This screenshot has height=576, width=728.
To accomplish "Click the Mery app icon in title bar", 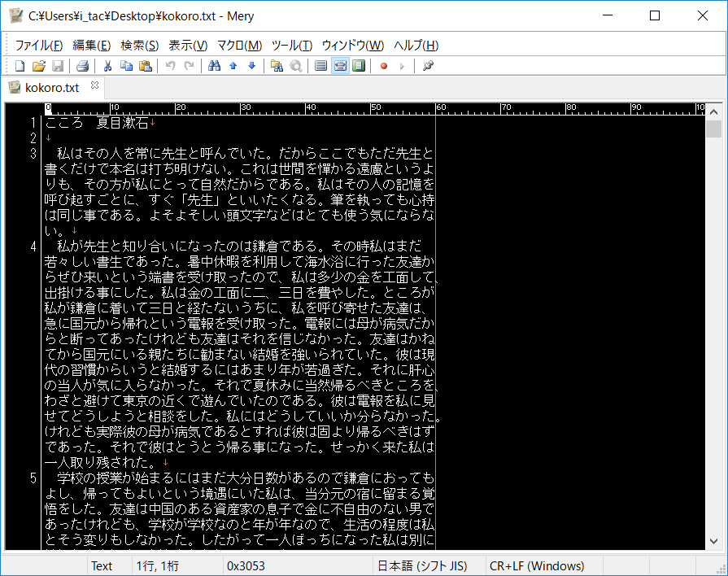I will pos(15,15).
